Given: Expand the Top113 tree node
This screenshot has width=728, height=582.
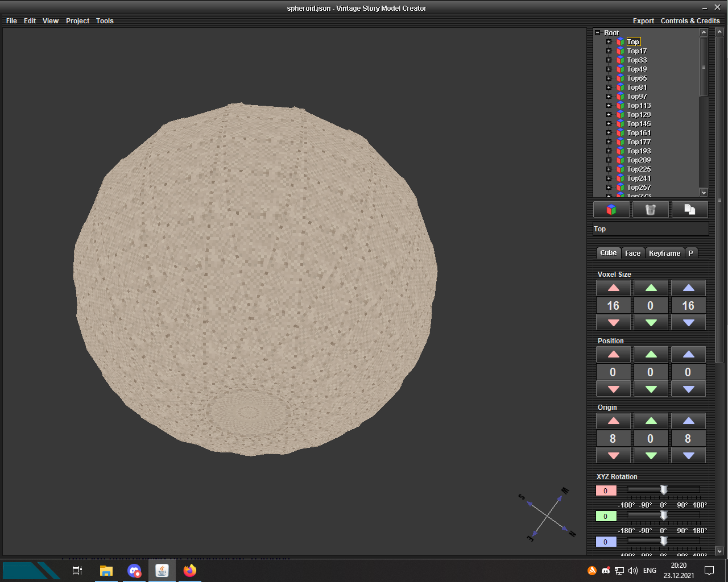Looking at the screenshot, I should [609, 106].
